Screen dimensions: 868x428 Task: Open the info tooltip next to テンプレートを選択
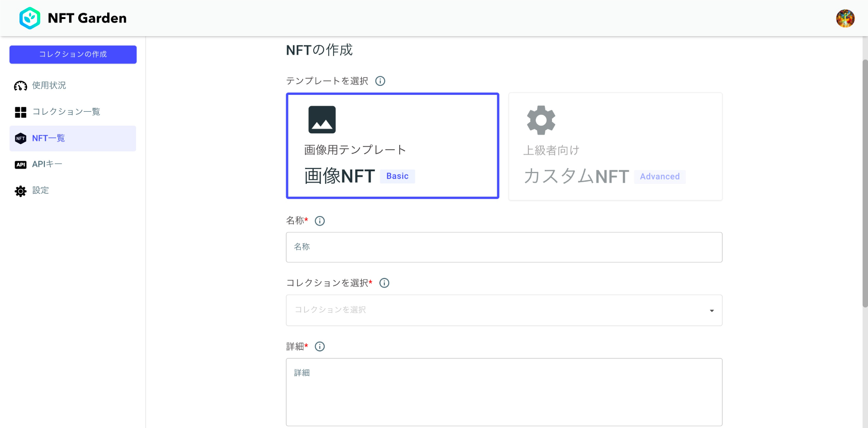pyautogui.click(x=380, y=81)
